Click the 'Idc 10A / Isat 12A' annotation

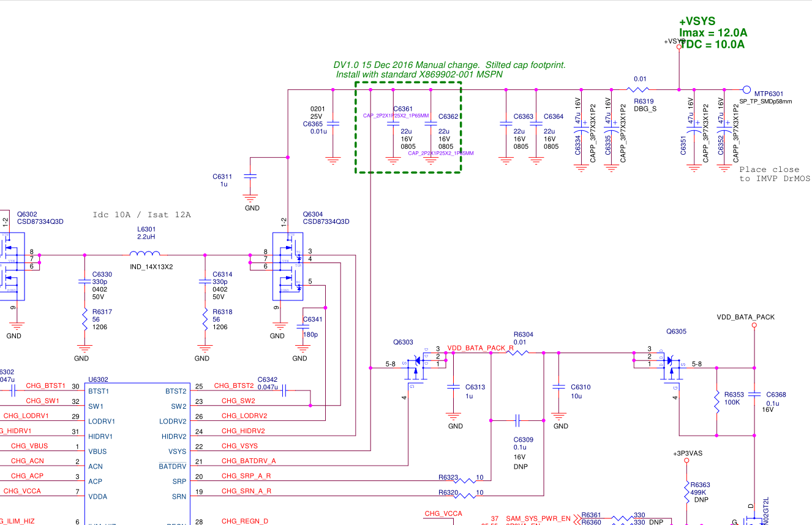pos(141,215)
